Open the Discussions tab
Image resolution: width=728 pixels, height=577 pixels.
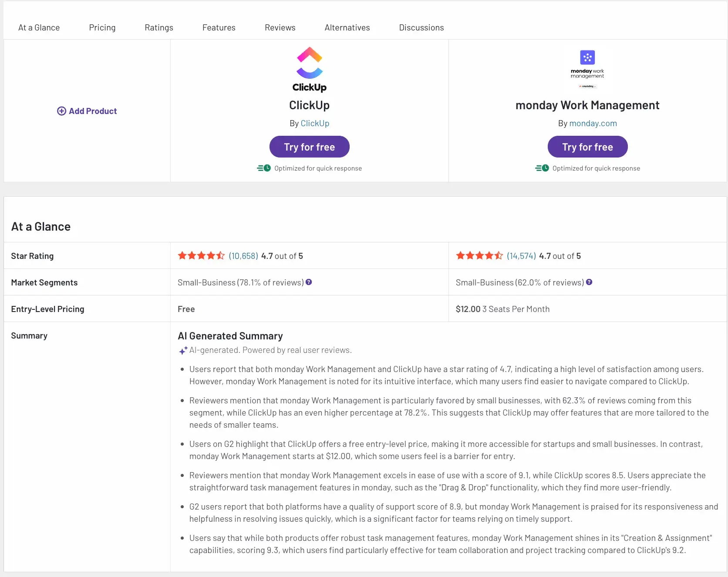(x=421, y=27)
